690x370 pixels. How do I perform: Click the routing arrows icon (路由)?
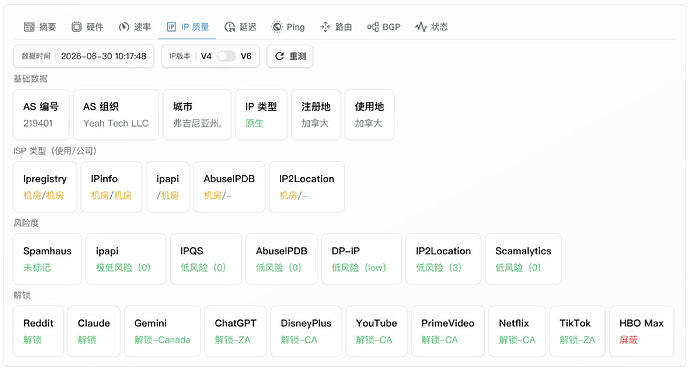click(x=325, y=27)
